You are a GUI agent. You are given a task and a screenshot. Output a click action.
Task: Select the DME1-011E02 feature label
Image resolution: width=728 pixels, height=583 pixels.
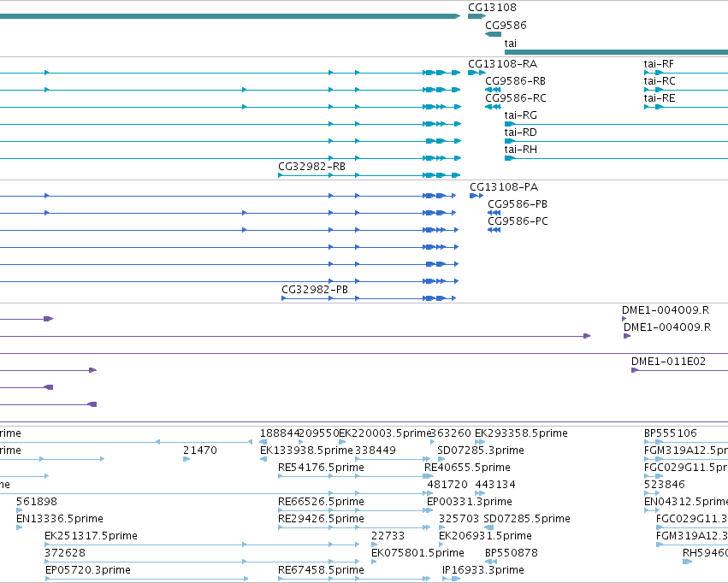point(668,362)
